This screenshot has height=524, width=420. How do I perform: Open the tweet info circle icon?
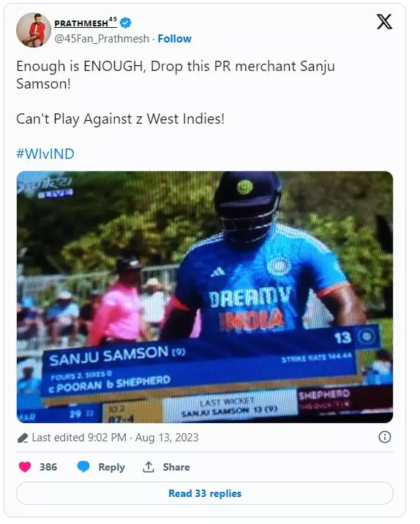385,437
